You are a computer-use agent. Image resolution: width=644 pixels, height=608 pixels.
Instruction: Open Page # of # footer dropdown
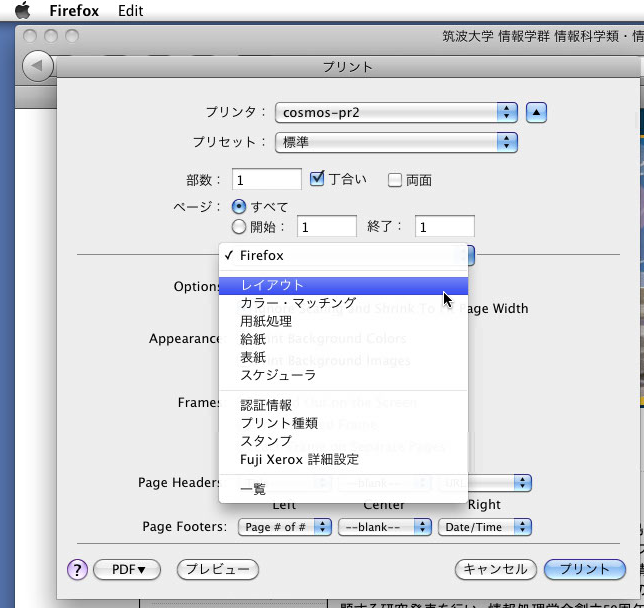tap(285, 527)
